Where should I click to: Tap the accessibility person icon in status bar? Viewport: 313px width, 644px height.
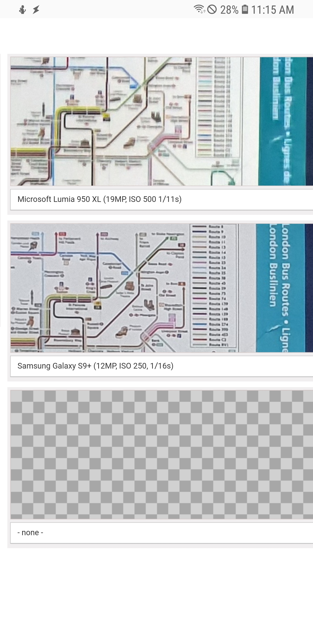tap(22, 10)
